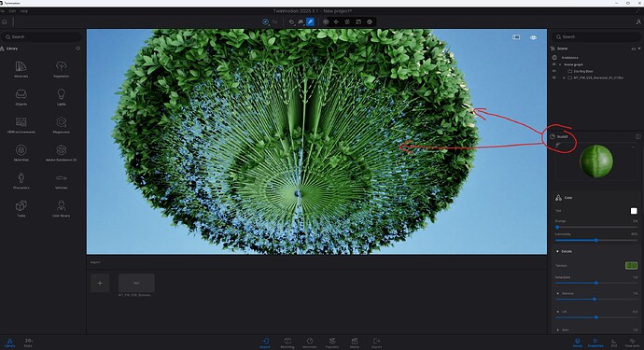The height and width of the screenshot is (350, 644).
Task: Select the Move gizmo tool
Action: 336,21
